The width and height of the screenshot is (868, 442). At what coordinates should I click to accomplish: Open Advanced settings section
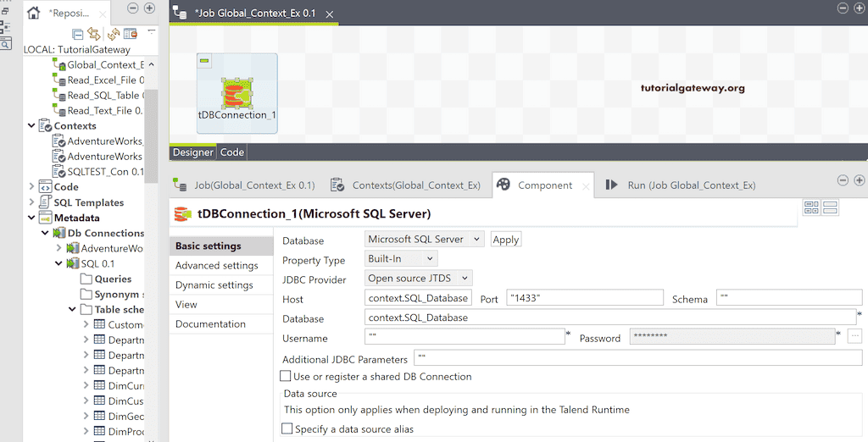[221, 266]
